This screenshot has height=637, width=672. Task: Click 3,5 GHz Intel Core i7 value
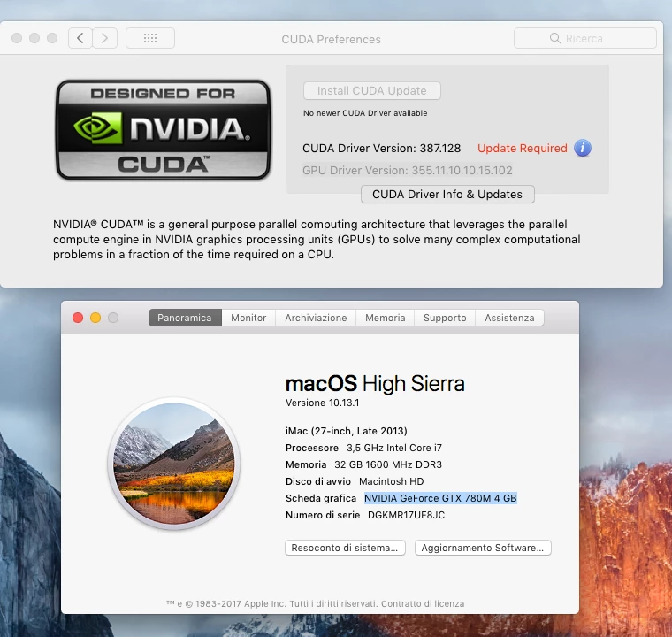point(394,448)
